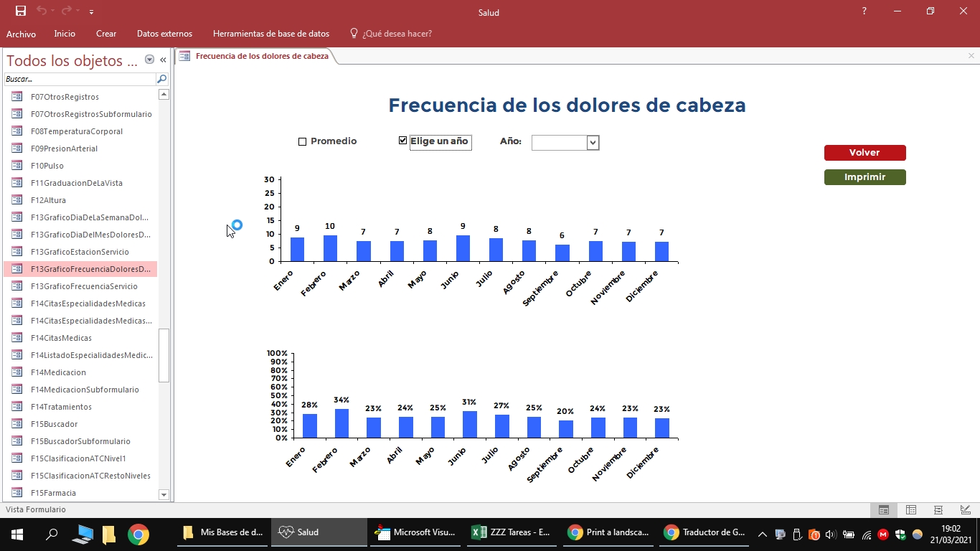Screen dimensions: 980x551
Task: Switch to the Crear ribbon tab
Action: tap(106, 34)
